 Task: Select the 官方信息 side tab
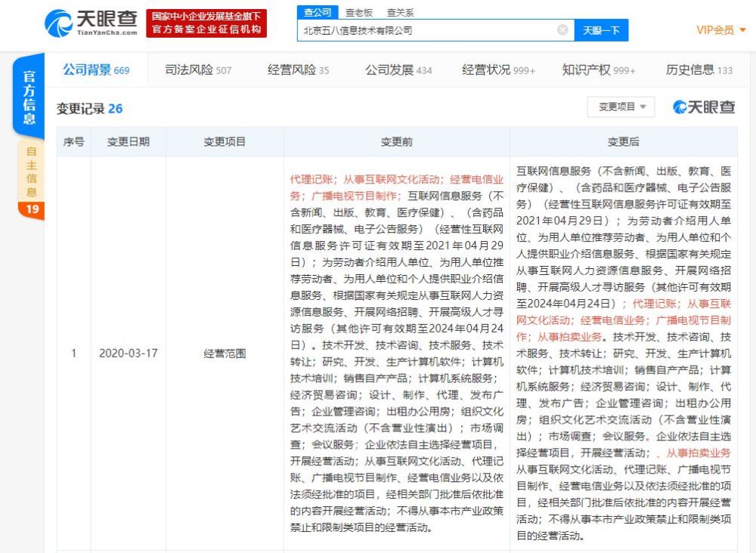click(x=29, y=97)
